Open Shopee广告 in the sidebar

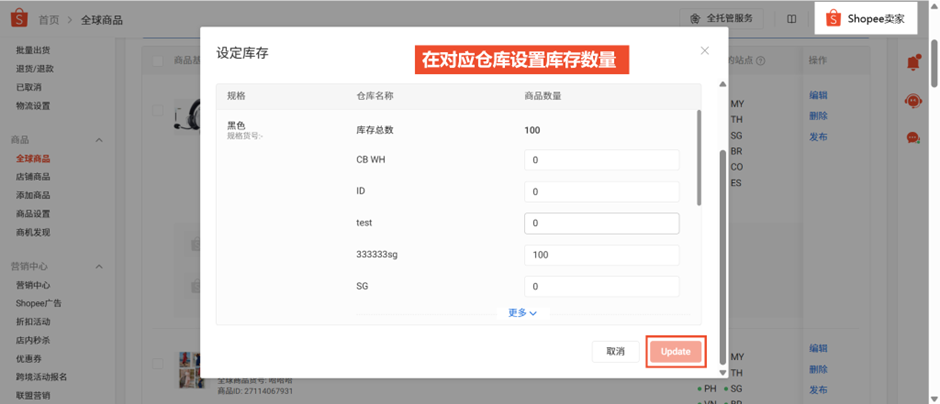pyautogui.click(x=38, y=303)
